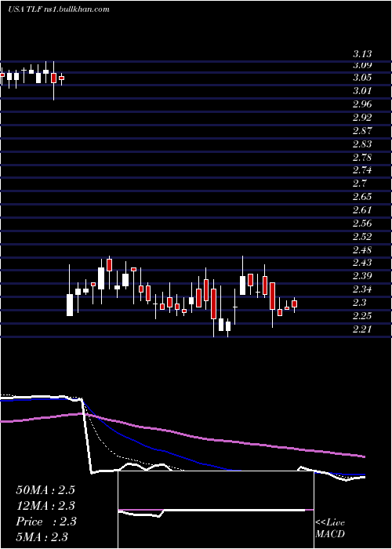
Task: Click the 12MA : 2.3 readout
Action: tap(45, 506)
